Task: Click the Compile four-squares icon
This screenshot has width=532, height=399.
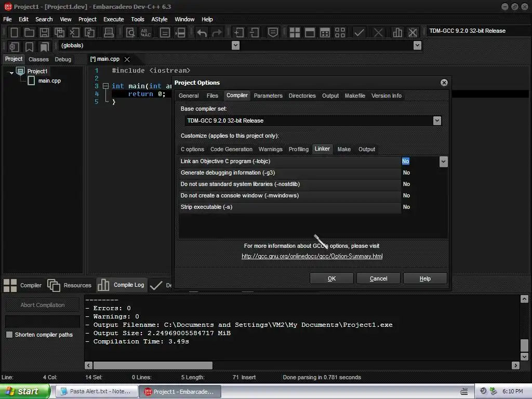Action: coord(295,33)
